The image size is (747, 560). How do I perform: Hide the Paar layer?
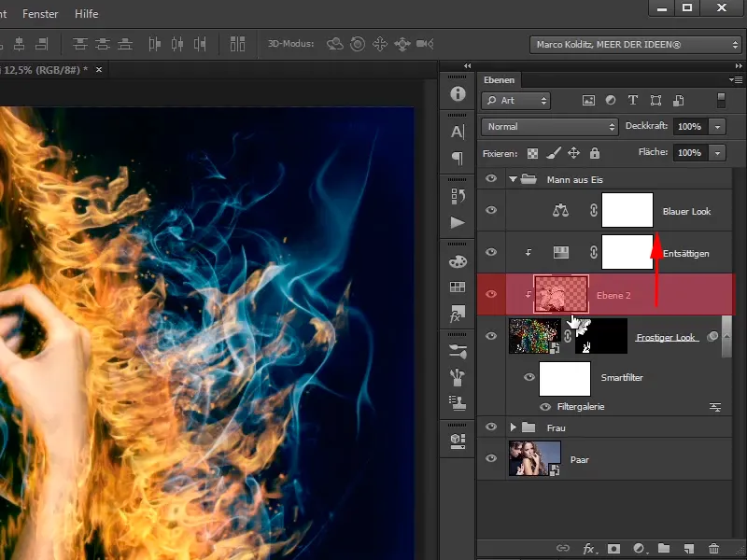tap(491, 458)
